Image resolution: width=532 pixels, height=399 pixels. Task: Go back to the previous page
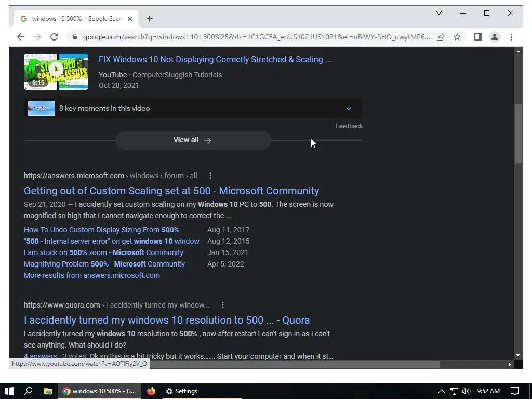21,37
